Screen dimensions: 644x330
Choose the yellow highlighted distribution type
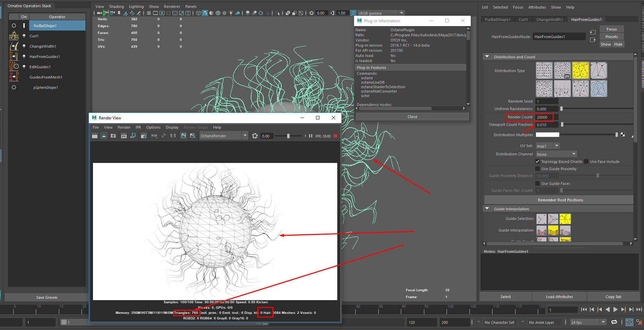[x=581, y=70]
